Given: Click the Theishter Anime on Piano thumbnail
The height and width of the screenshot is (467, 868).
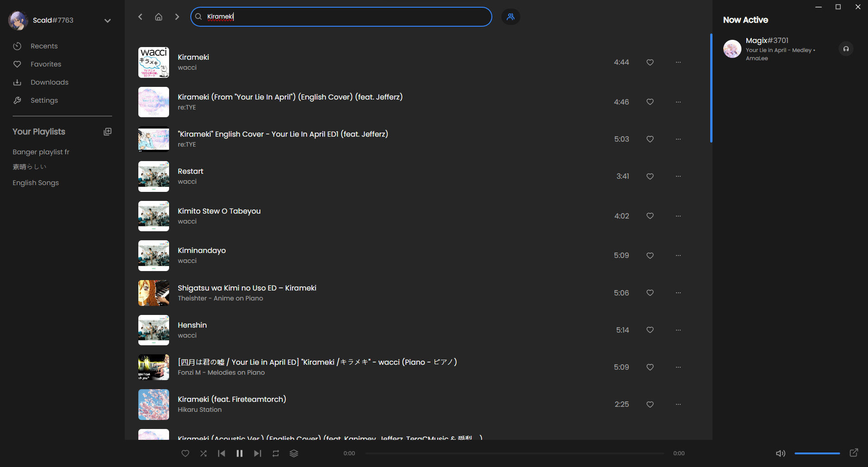Looking at the screenshot, I should 154,293.
